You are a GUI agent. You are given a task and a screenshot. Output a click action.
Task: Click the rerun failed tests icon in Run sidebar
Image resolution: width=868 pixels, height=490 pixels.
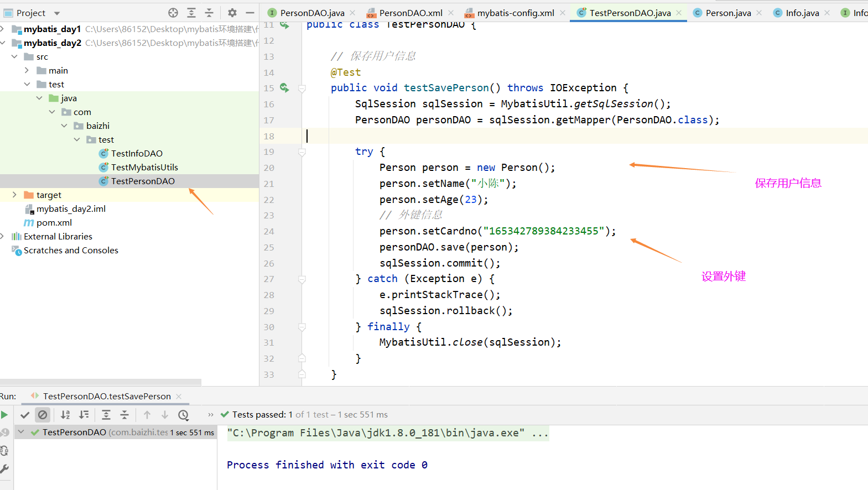tap(4, 432)
